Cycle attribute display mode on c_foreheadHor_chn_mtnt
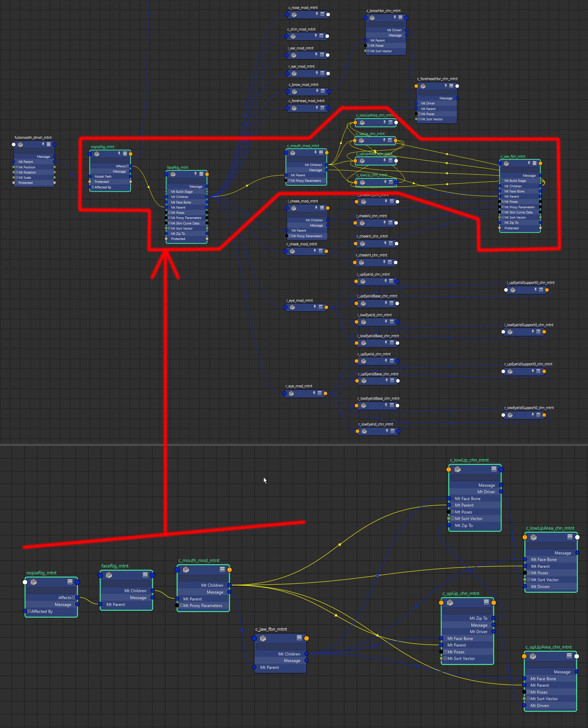 [451, 86]
